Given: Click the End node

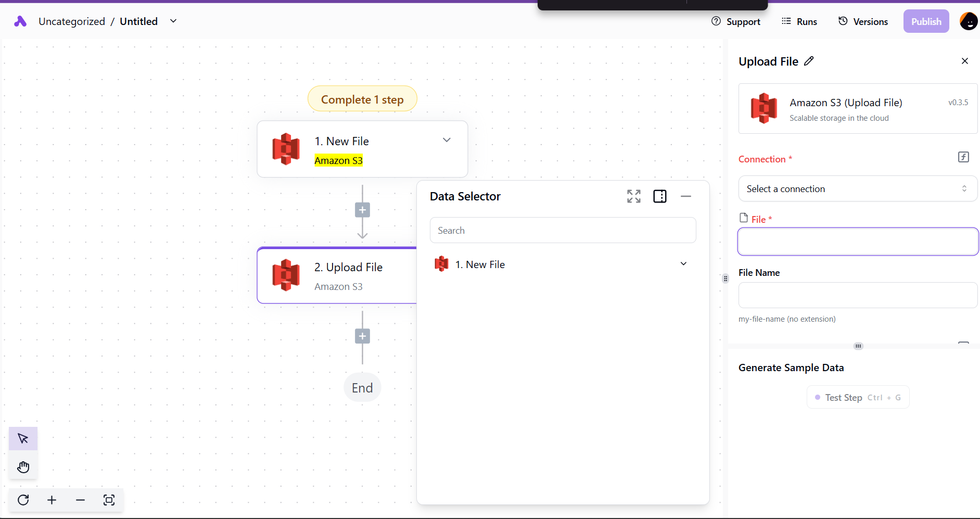Looking at the screenshot, I should click(x=362, y=388).
